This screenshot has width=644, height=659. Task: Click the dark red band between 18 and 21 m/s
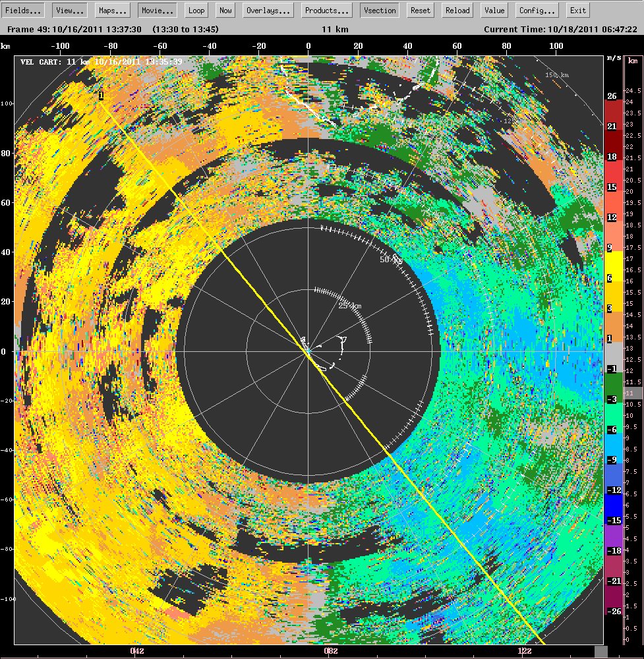[613, 144]
